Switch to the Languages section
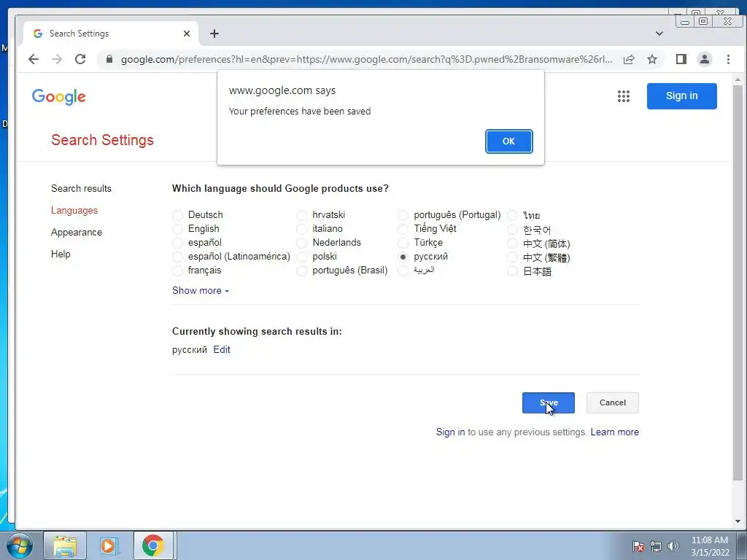The image size is (747, 560). (x=74, y=210)
